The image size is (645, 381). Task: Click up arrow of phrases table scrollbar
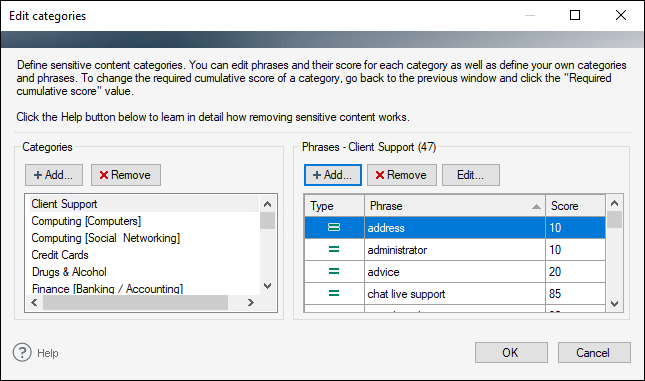(x=615, y=203)
